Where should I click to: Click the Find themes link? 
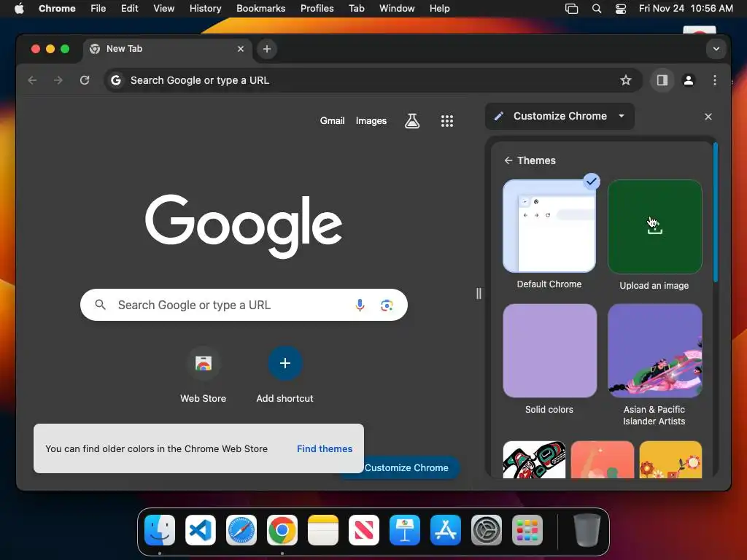325,448
